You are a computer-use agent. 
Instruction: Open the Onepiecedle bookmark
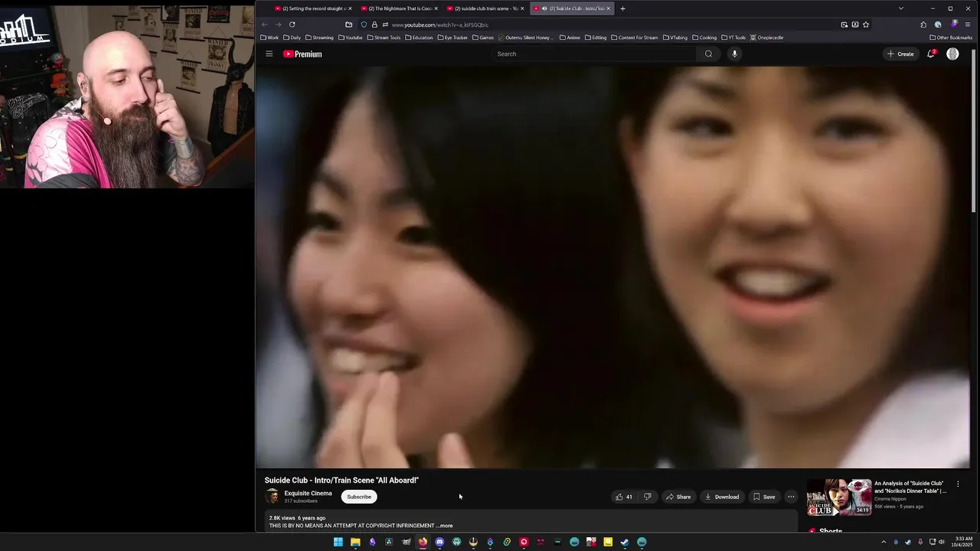(766, 37)
